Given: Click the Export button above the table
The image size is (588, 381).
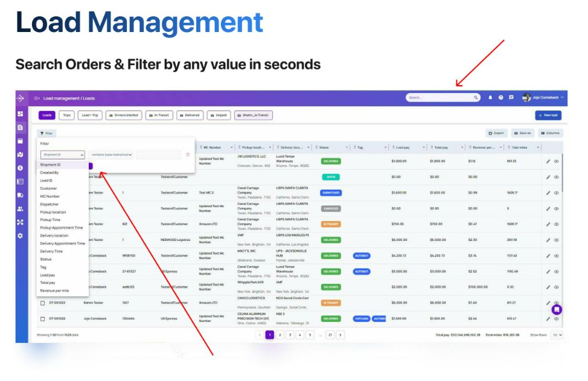Looking at the screenshot, I should 496,132.
